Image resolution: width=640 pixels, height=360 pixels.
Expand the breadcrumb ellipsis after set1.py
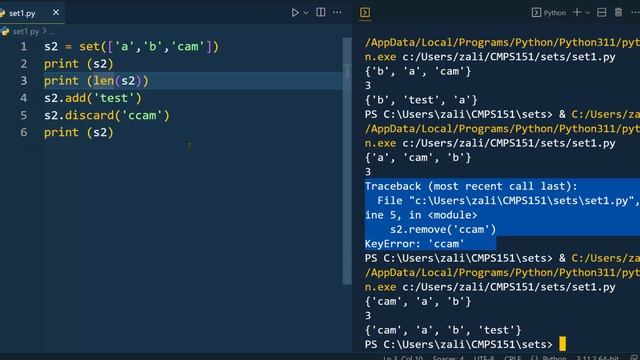tap(52, 31)
